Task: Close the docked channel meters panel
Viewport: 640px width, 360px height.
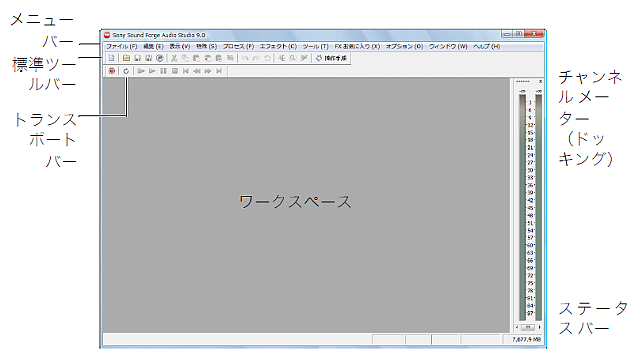Action: click(x=540, y=82)
